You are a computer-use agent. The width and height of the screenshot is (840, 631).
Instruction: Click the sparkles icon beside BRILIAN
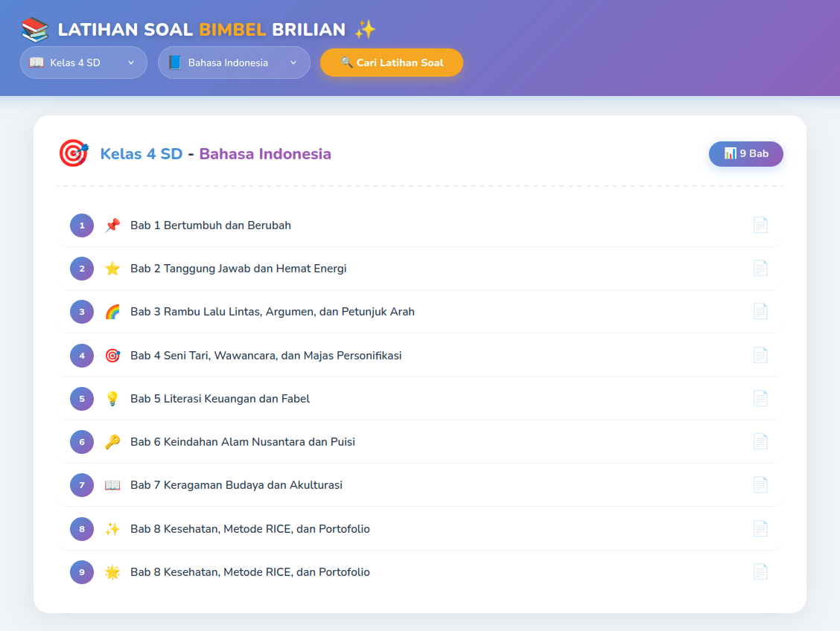(365, 30)
